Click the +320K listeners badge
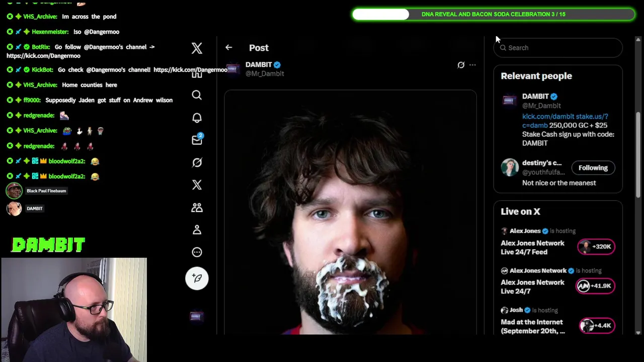The height and width of the screenshot is (362, 644). [596, 246]
